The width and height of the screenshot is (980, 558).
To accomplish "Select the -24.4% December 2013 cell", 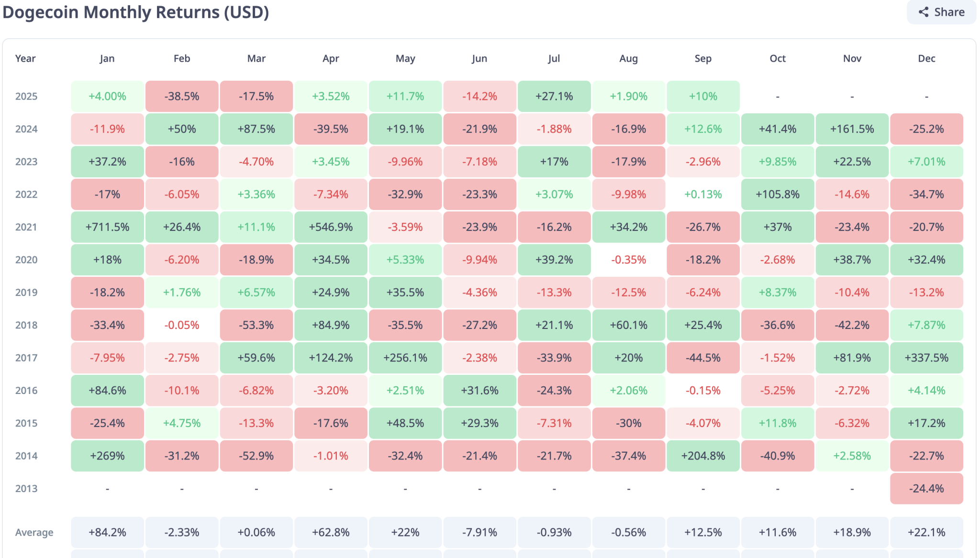I will pos(926,488).
